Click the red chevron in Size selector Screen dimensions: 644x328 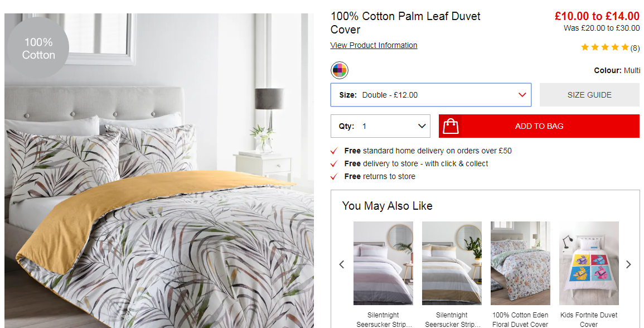(522, 95)
